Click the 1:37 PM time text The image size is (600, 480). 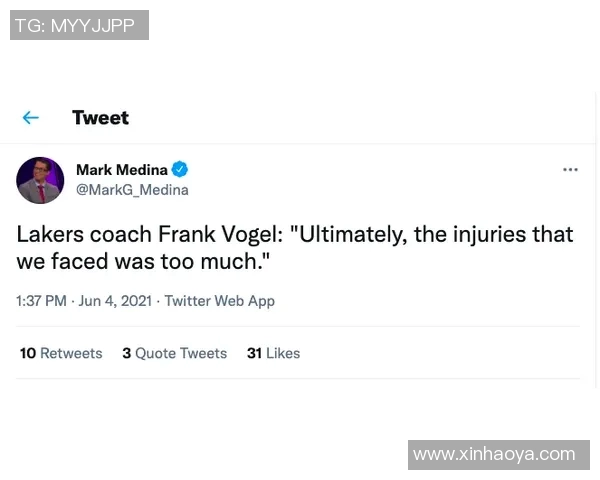(41, 301)
